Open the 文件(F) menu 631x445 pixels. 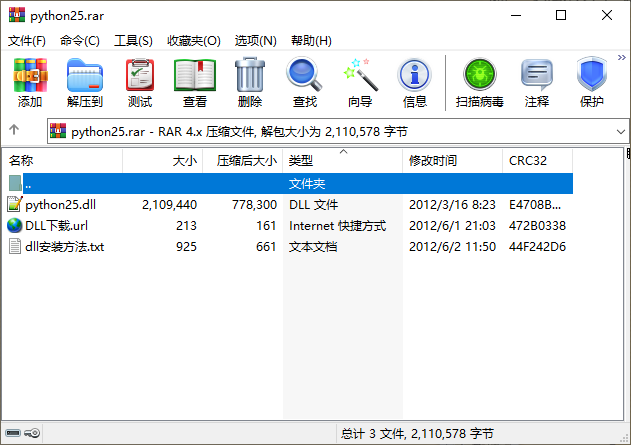(27, 41)
